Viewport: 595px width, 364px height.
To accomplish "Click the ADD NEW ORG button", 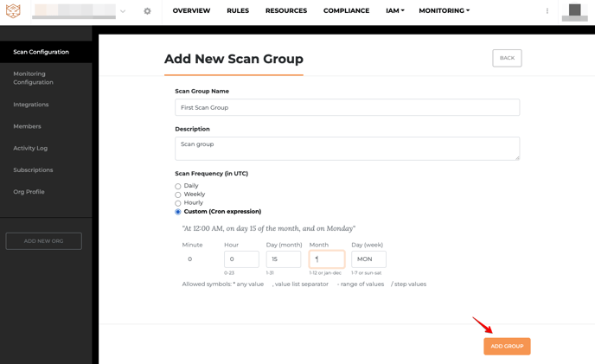I will tap(43, 241).
